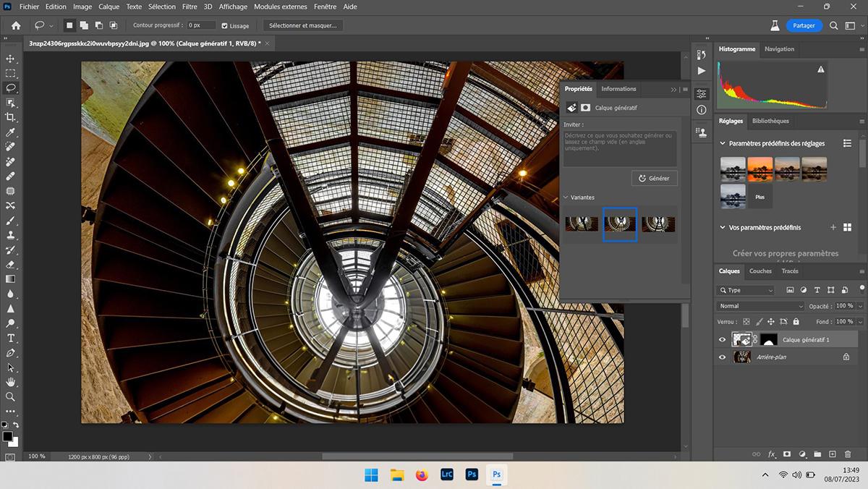Image resolution: width=868 pixels, height=489 pixels.
Task: Select the Crop tool
Action: point(10,117)
